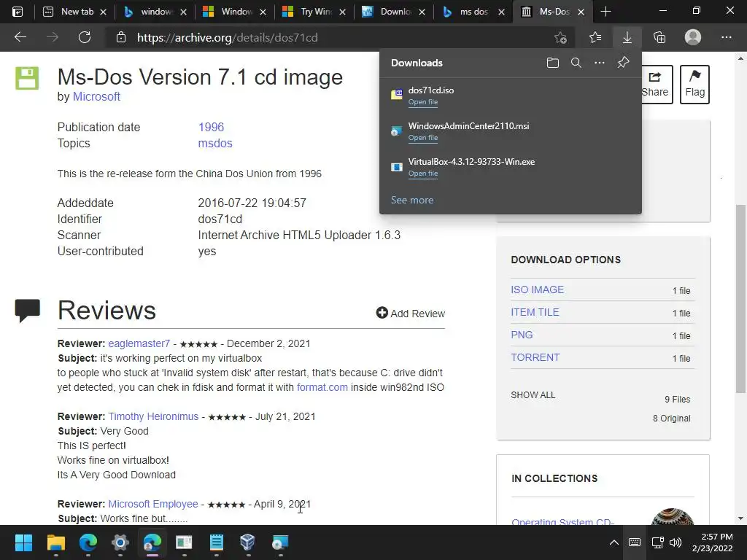Open the user profile avatar
The height and width of the screenshot is (560, 747).
[693, 37]
